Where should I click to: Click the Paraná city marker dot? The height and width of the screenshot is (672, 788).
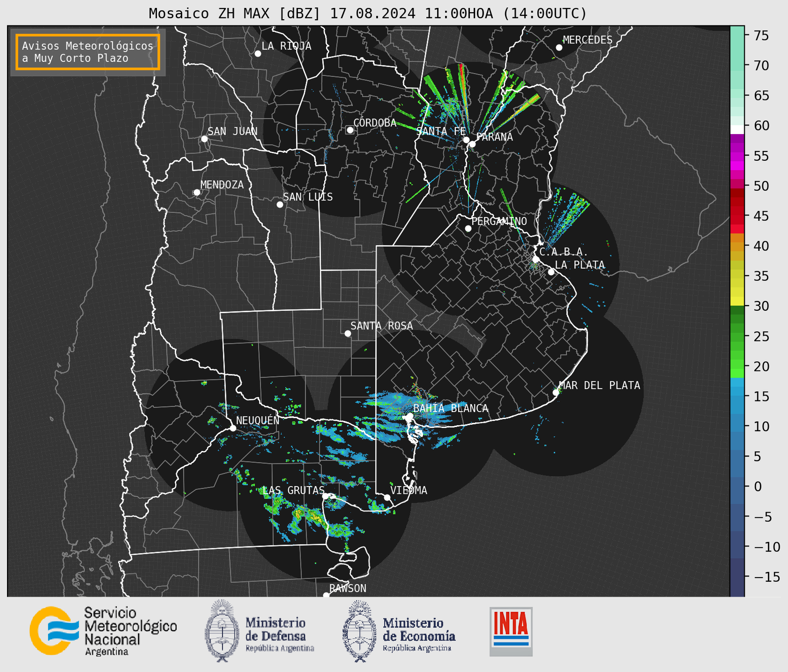point(472,144)
